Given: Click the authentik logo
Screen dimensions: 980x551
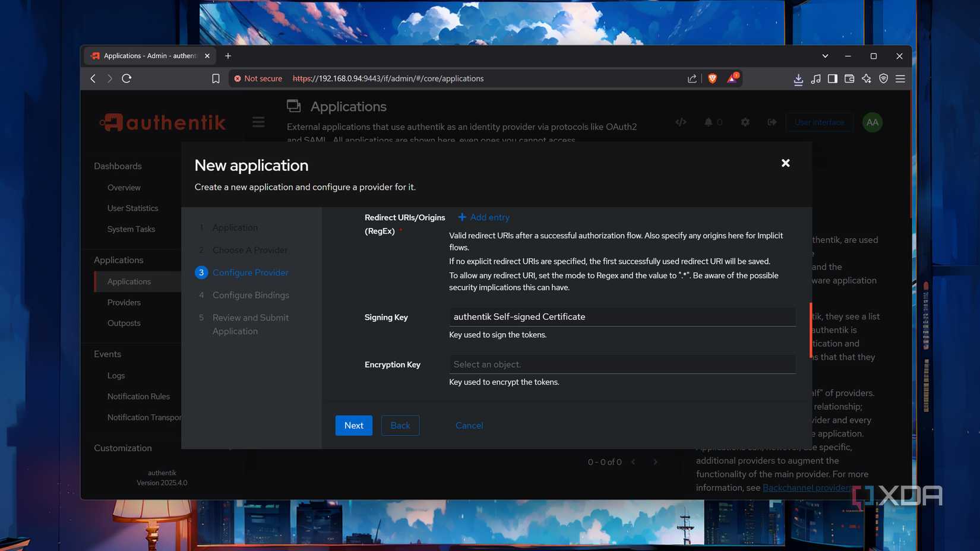Looking at the screenshot, I should point(162,122).
